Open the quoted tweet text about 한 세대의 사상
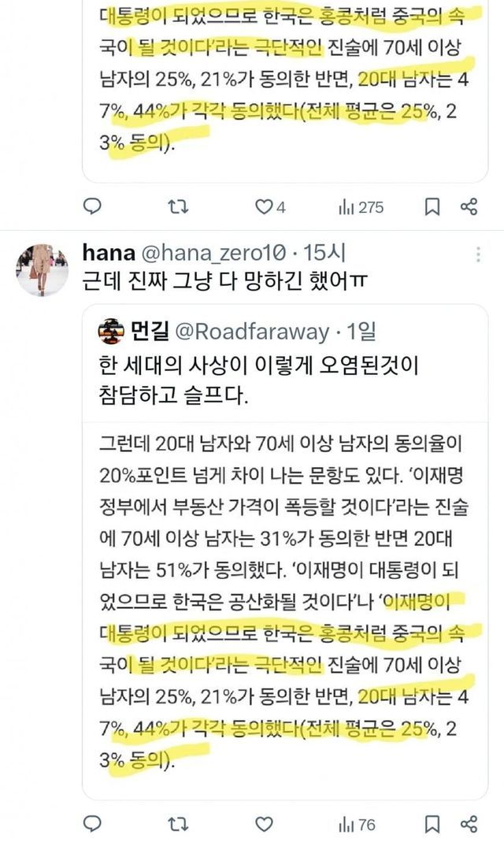 tap(258, 380)
